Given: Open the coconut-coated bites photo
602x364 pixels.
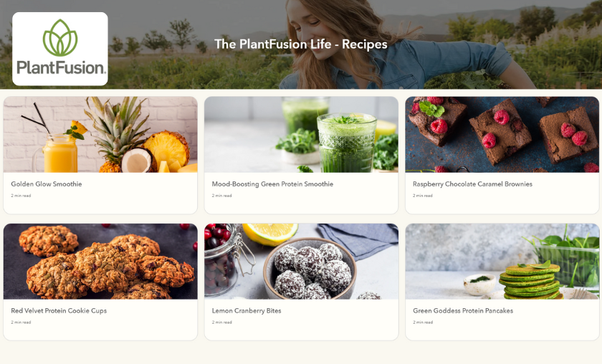Looking at the screenshot, I should (301, 262).
